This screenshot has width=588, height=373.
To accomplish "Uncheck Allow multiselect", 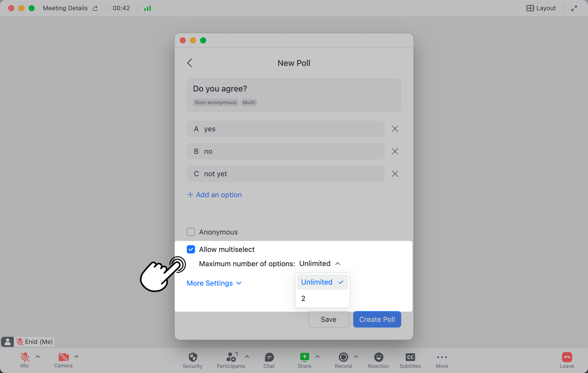I will [x=191, y=249].
